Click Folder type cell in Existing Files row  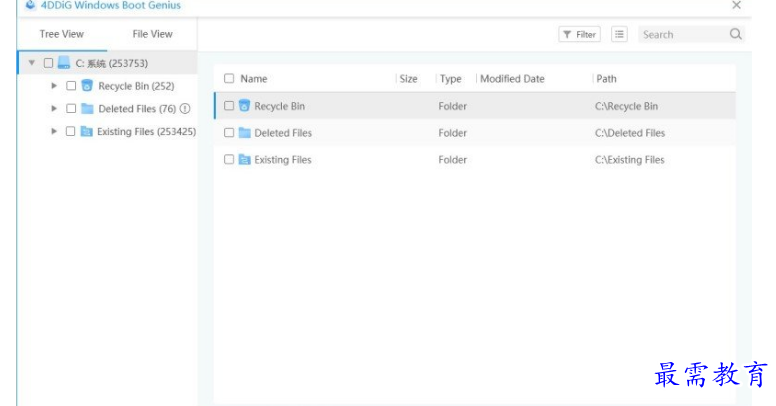[452, 160]
